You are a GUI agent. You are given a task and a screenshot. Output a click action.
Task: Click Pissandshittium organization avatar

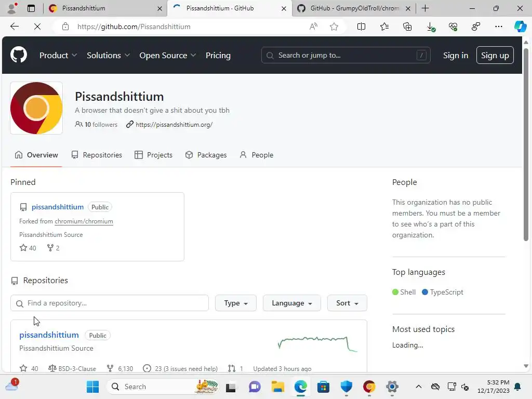click(x=36, y=108)
